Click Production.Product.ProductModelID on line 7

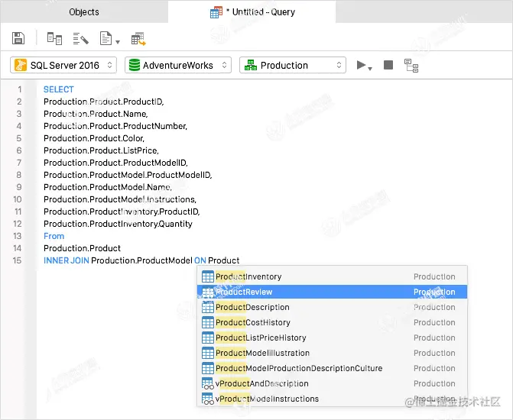pos(115,163)
